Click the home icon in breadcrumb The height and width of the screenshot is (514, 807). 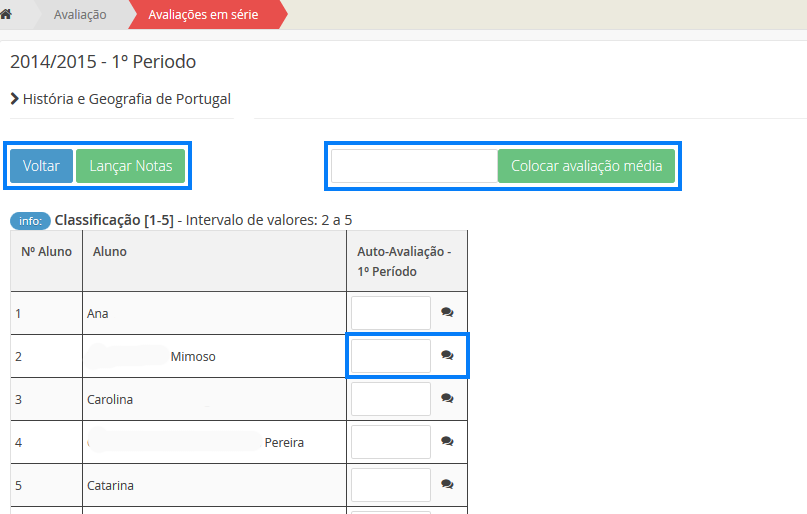coord(7,15)
